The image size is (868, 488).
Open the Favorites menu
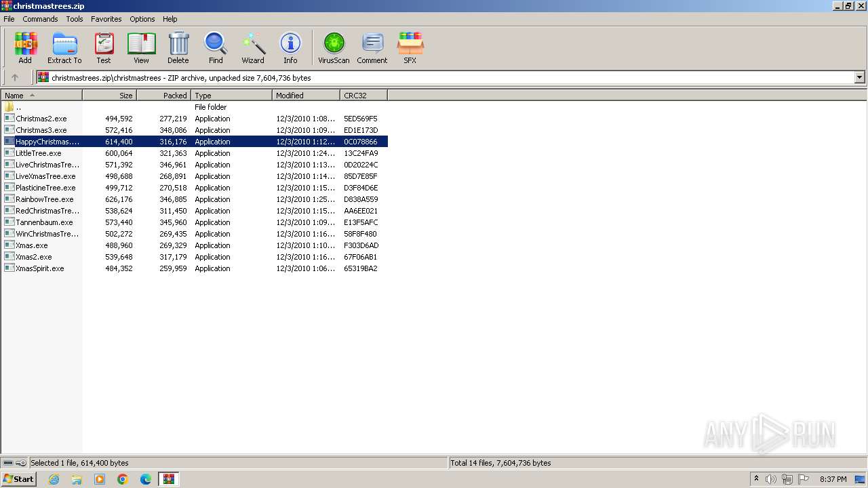(x=106, y=19)
